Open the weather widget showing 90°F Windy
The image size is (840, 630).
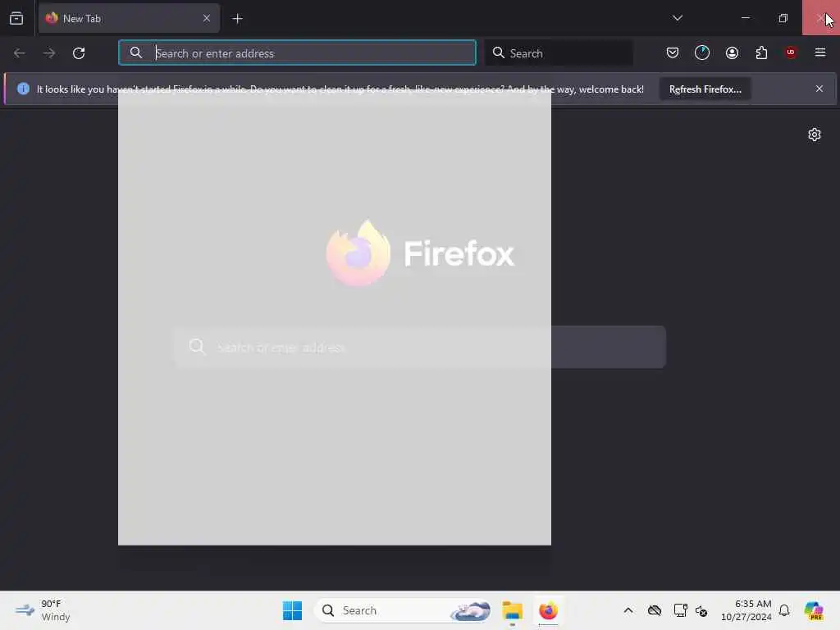coord(43,610)
